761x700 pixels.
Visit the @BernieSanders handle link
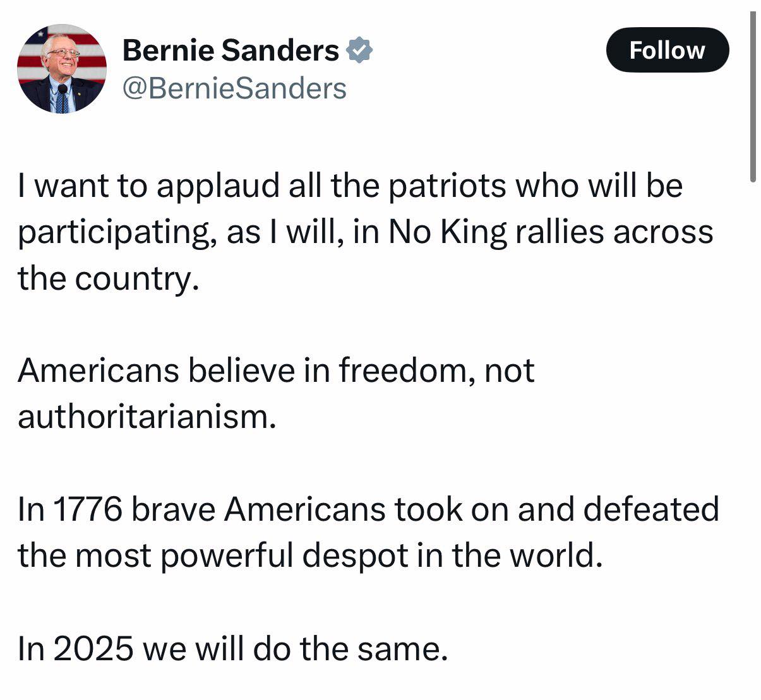coord(234,88)
